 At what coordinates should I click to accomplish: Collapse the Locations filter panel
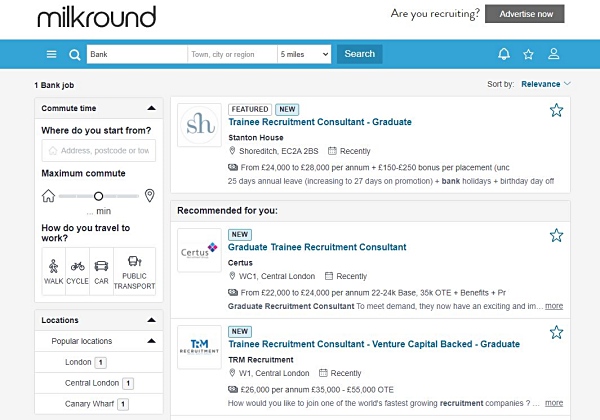pyautogui.click(x=151, y=321)
